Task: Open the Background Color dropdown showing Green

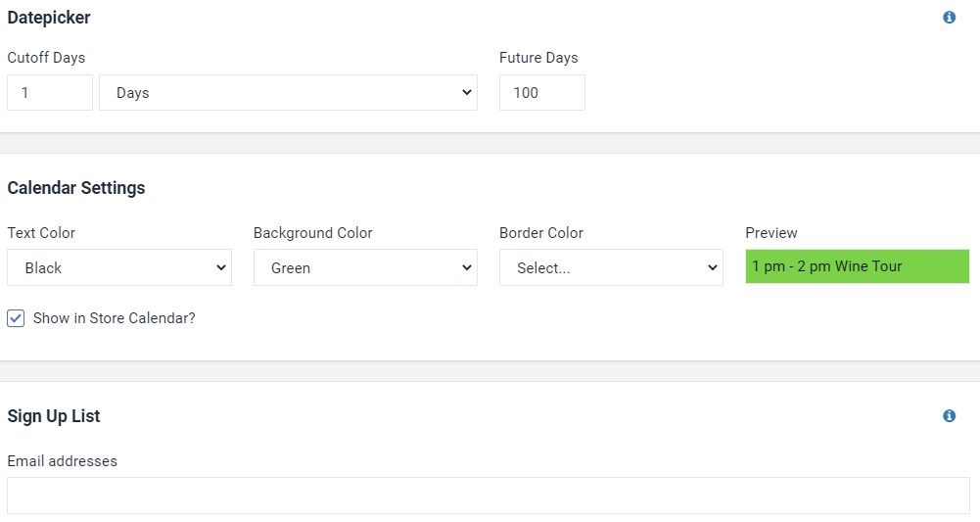Action: pos(365,267)
